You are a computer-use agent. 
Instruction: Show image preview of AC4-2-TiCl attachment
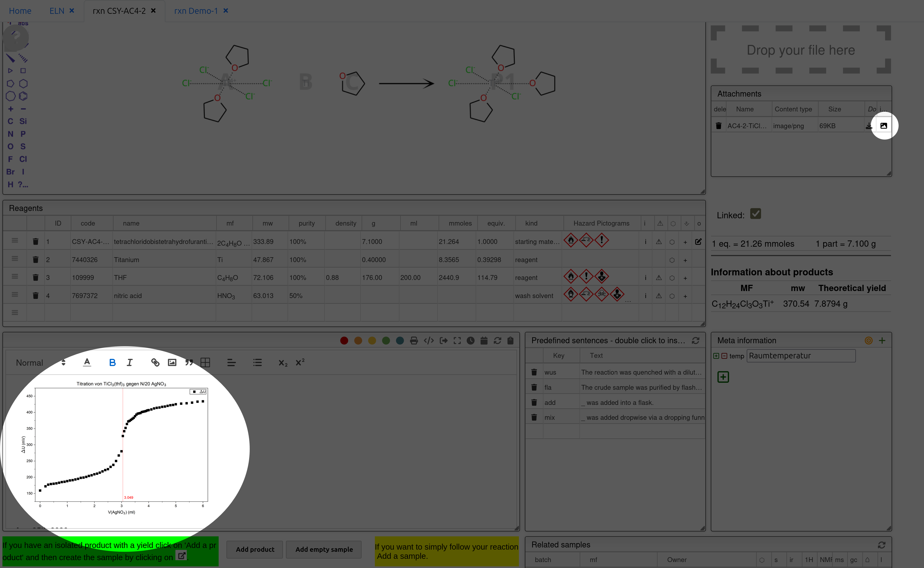coord(883,126)
